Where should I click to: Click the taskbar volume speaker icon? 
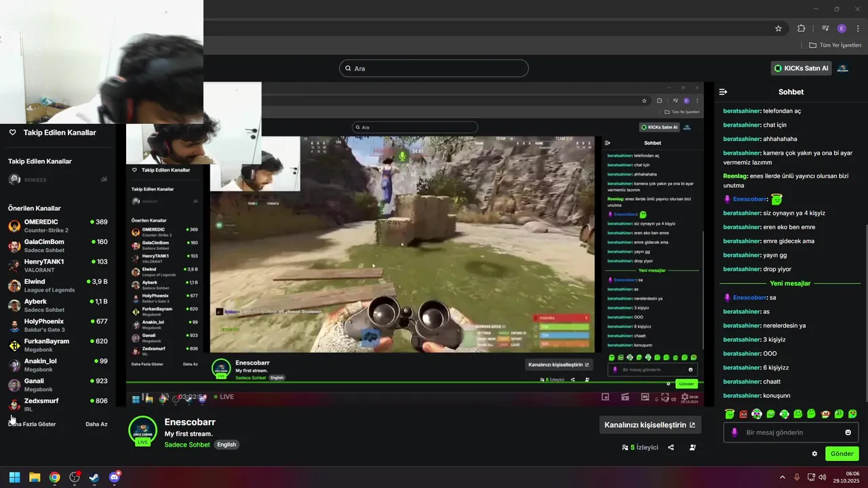tap(823, 477)
